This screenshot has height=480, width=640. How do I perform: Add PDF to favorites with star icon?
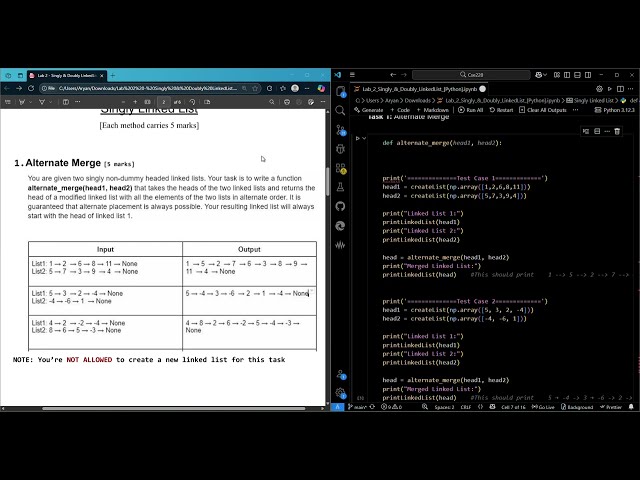pos(255,88)
